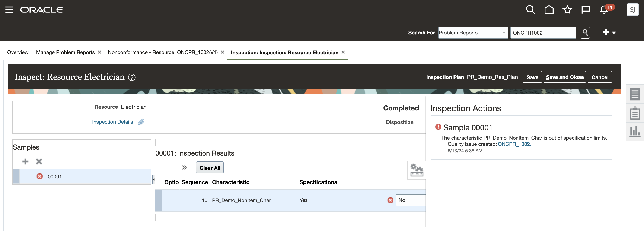Switch to the Overview tab
The height and width of the screenshot is (240, 644).
coord(18,52)
